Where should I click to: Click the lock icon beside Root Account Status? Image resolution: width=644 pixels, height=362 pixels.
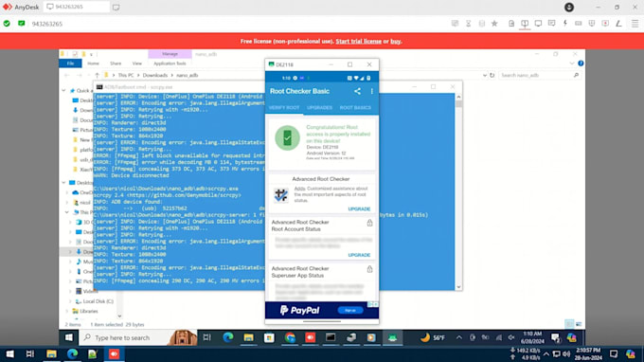pyautogui.click(x=369, y=223)
